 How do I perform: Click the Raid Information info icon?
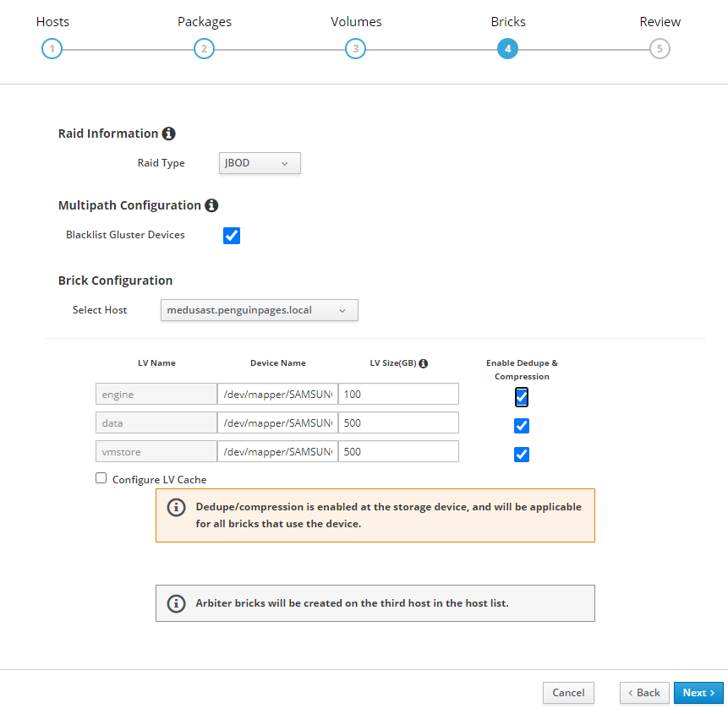168,134
